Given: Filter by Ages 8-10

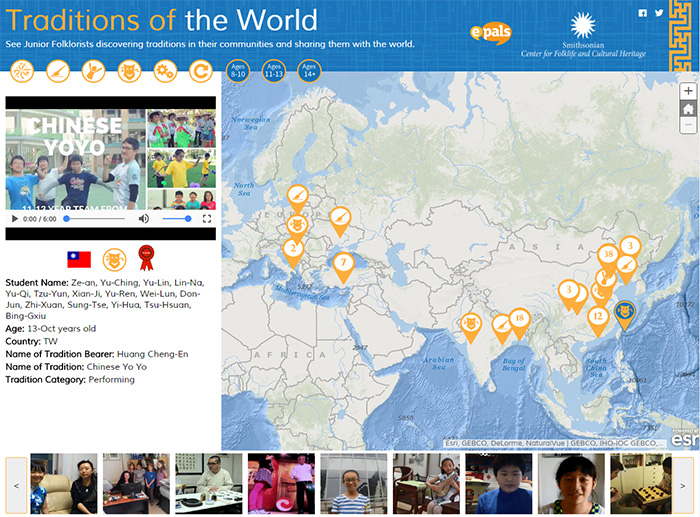Looking at the screenshot, I should coord(238,71).
